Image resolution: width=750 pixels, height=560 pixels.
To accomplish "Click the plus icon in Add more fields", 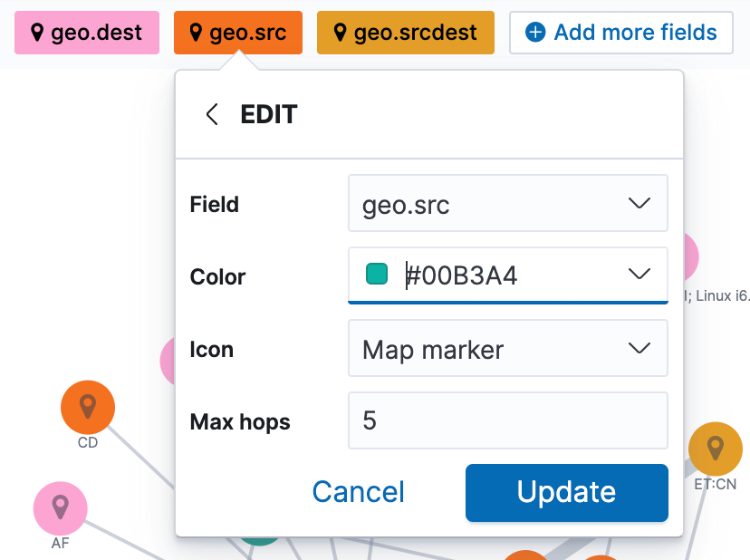I will point(535,33).
